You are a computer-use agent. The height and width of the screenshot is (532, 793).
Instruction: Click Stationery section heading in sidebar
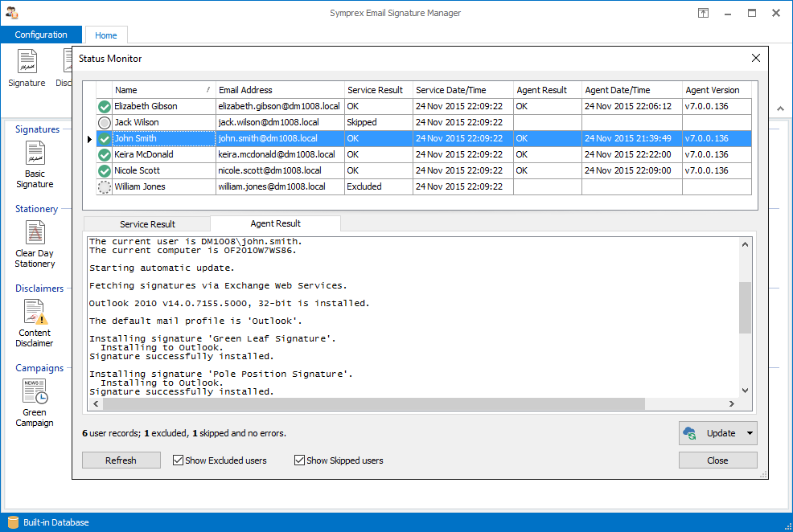coord(36,209)
